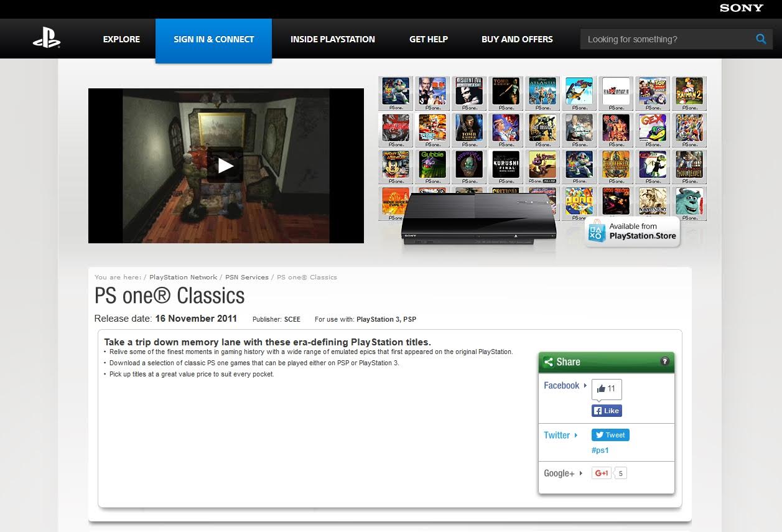Click the Google+ label in Share panel
782x532 pixels.
559,474
